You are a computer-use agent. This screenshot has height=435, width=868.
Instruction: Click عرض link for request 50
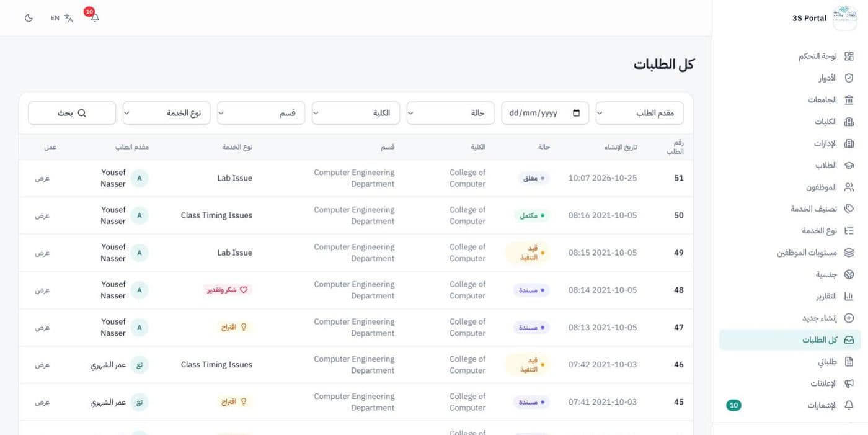42,215
